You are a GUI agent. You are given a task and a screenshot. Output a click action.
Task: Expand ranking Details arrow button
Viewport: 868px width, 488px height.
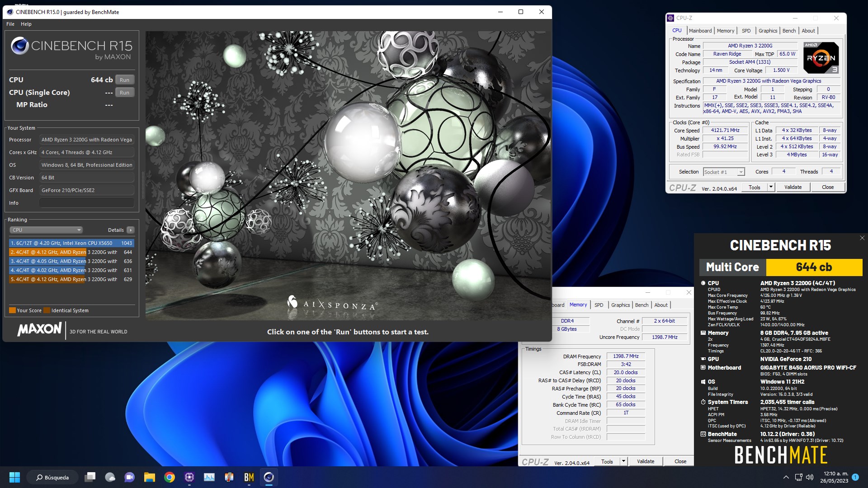(x=130, y=230)
